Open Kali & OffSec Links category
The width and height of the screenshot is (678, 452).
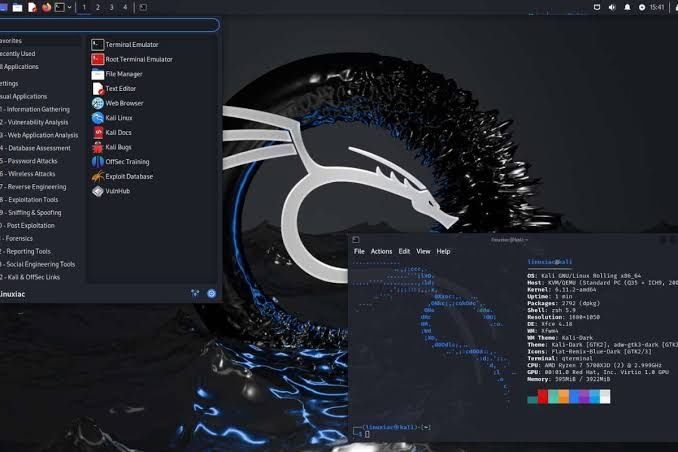30,277
